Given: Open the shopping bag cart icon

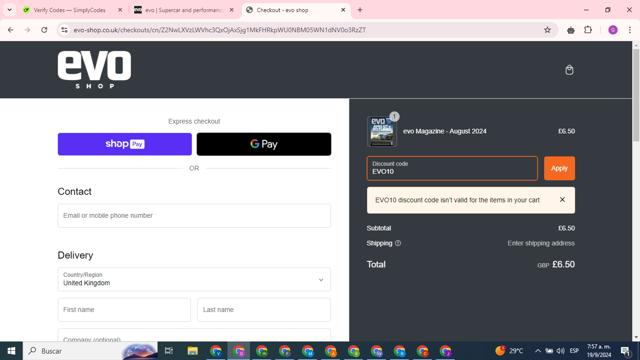Looking at the screenshot, I should [569, 70].
